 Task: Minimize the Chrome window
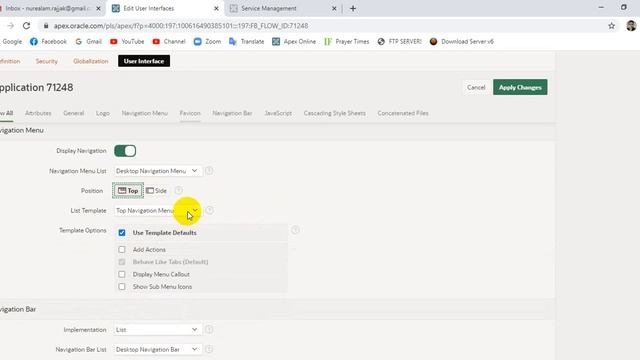[601, 7]
